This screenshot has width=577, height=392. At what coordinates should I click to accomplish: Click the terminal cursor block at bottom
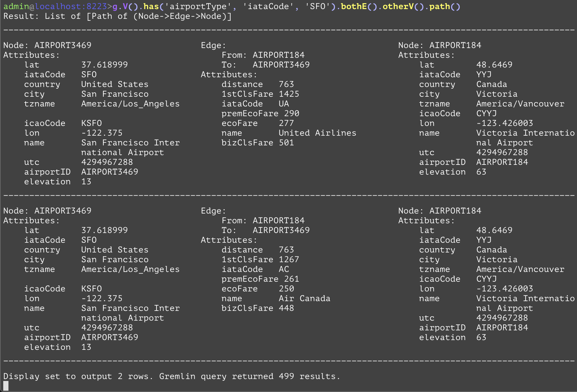pyautogui.click(x=6, y=386)
